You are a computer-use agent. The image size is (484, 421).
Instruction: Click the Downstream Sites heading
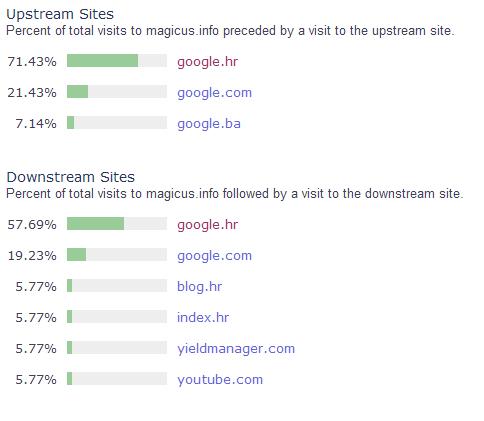point(71,177)
